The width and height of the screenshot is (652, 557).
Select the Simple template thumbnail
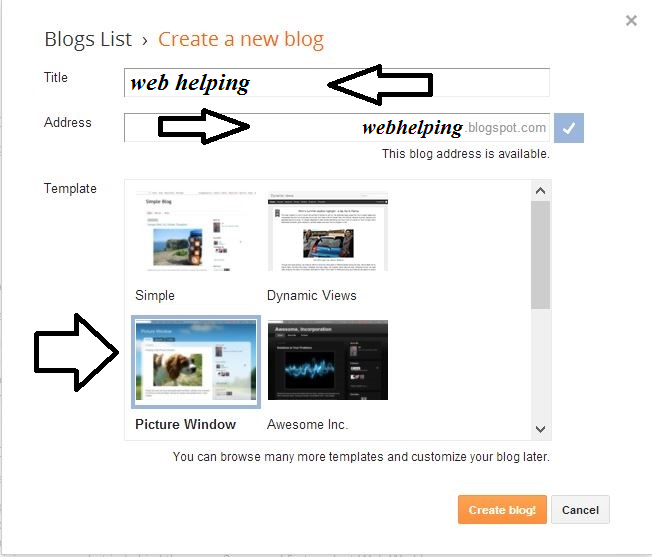point(196,232)
